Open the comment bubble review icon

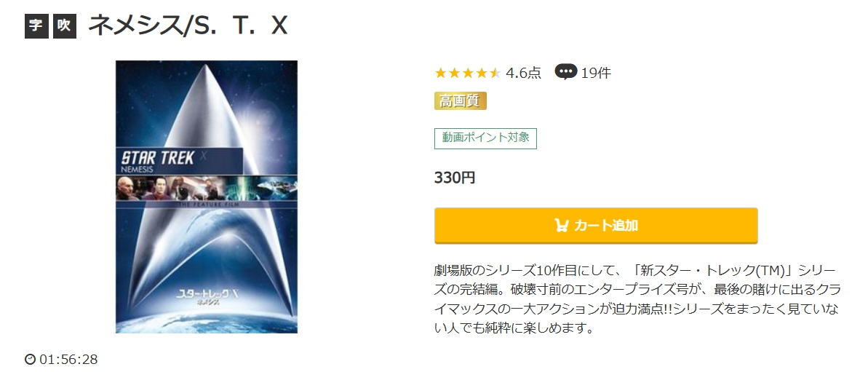coord(566,73)
